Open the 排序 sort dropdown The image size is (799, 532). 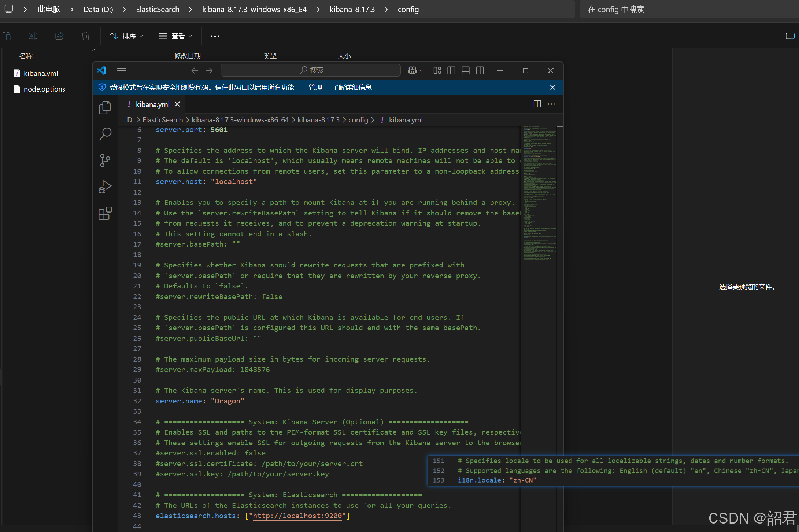click(126, 36)
